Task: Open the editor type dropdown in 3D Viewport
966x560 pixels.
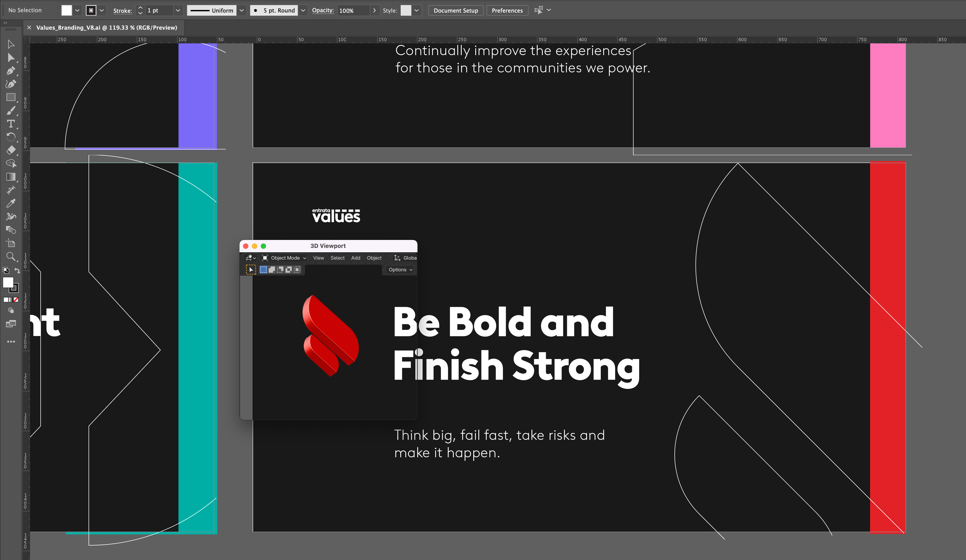Action: pyautogui.click(x=250, y=258)
